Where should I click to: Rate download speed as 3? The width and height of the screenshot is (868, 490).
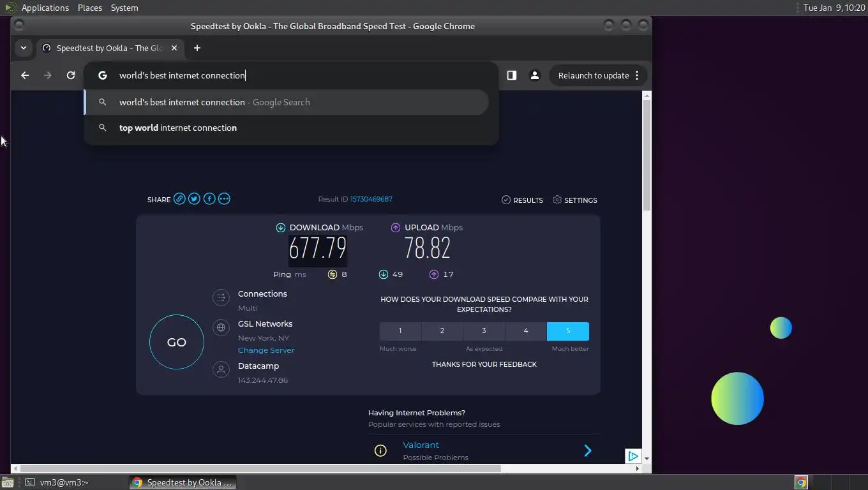point(484,331)
